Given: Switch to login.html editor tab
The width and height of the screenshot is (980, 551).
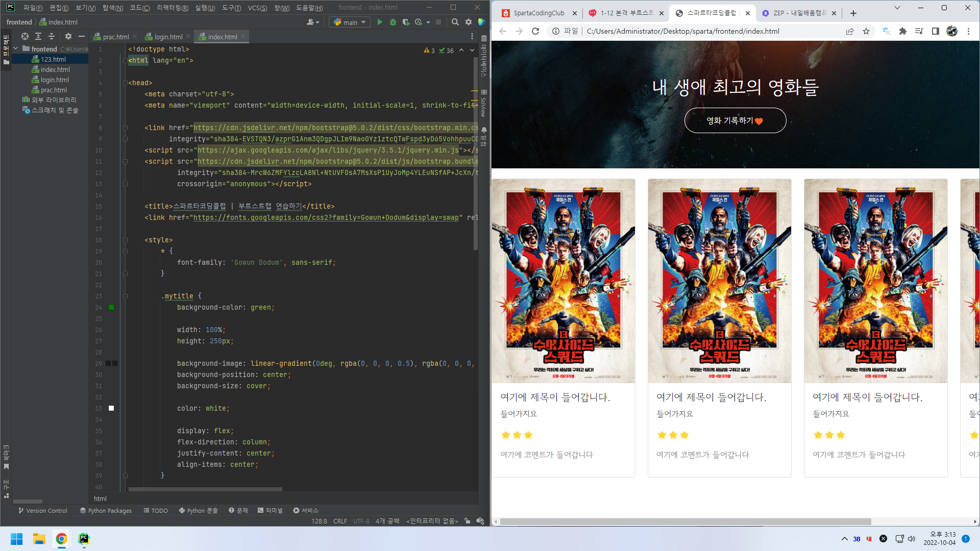Looking at the screenshot, I should 168,37.
